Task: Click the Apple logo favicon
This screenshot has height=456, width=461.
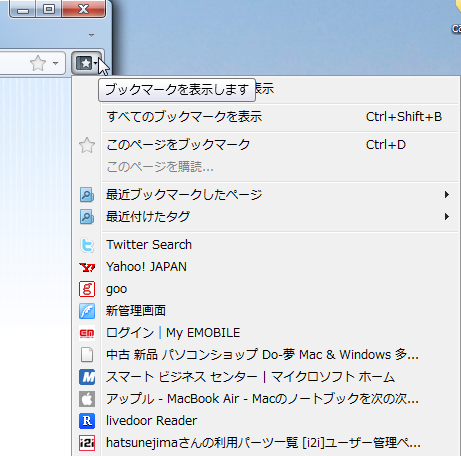Action: point(87,399)
